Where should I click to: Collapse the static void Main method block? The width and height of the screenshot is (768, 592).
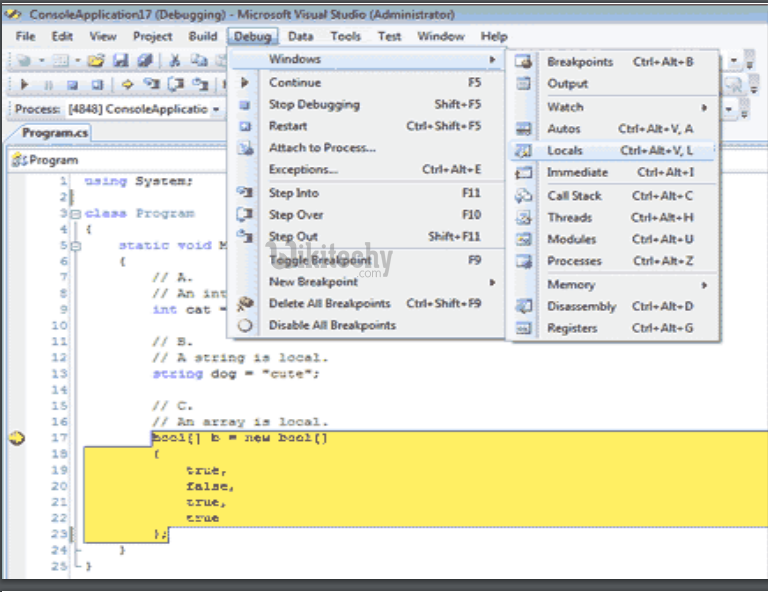75,245
